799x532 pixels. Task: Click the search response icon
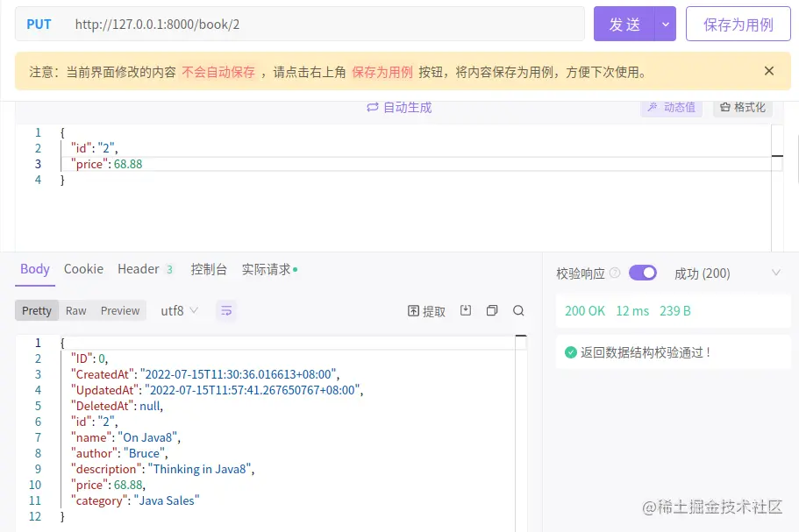click(x=518, y=310)
